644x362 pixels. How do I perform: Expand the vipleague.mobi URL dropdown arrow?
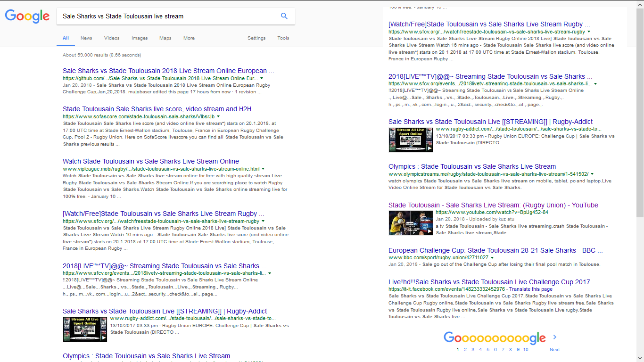[263, 169]
